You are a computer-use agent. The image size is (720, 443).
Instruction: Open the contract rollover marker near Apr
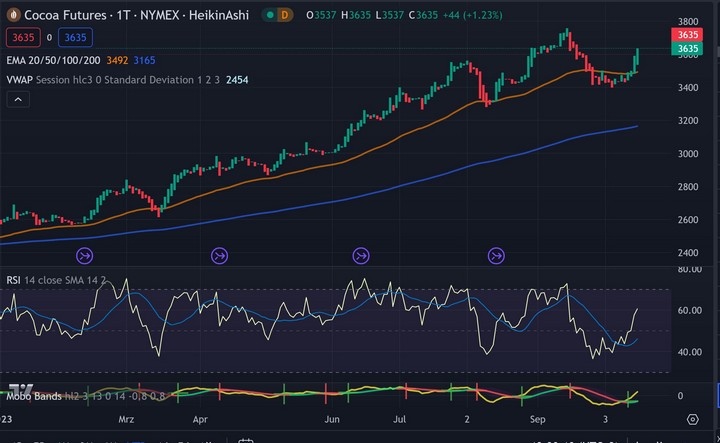(219, 256)
